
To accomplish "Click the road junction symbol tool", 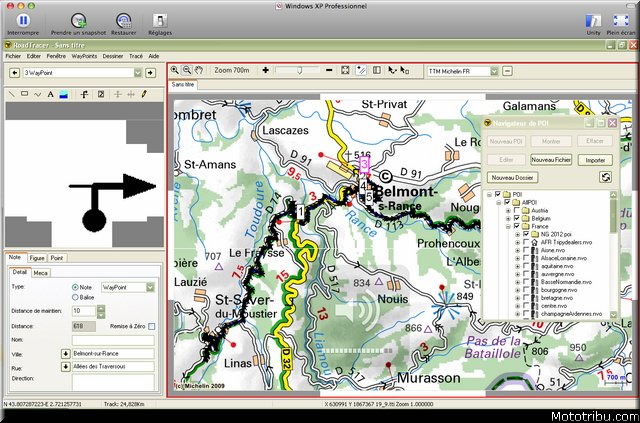I will click(84, 94).
